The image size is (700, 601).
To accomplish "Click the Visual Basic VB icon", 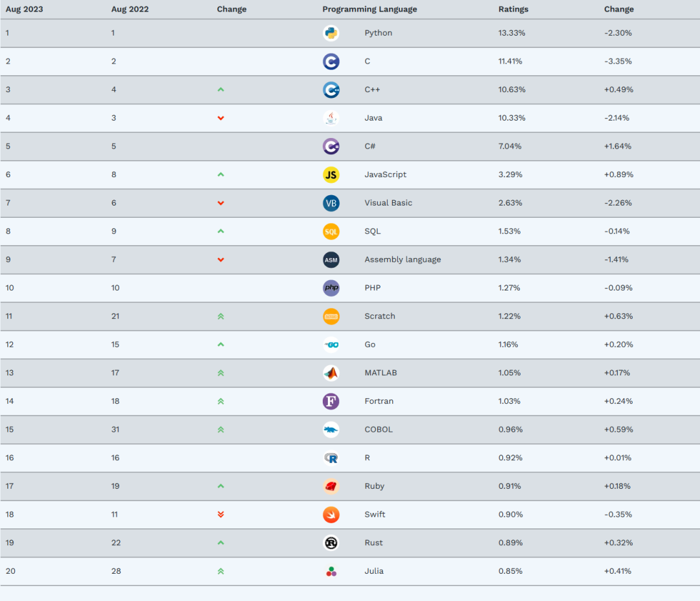I will [x=331, y=203].
